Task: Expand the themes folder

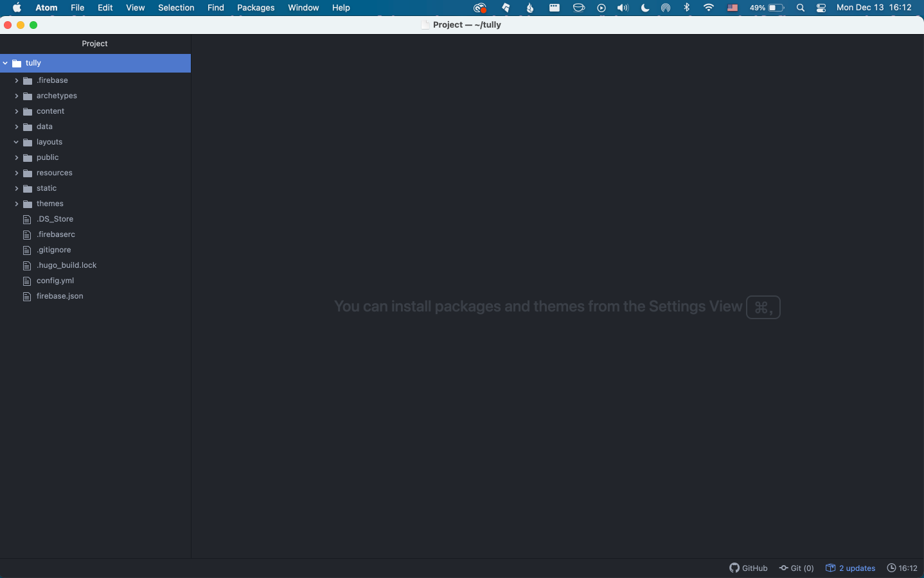Action: (17, 204)
